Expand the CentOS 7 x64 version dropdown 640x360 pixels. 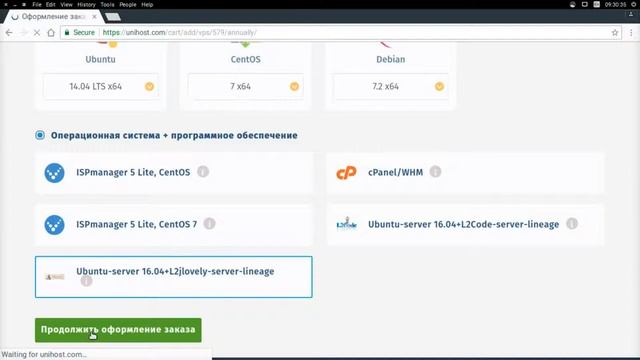click(x=246, y=87)
